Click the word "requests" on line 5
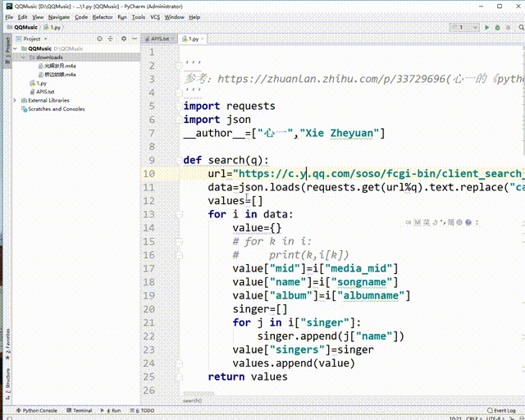 click(x=251, y=106)
